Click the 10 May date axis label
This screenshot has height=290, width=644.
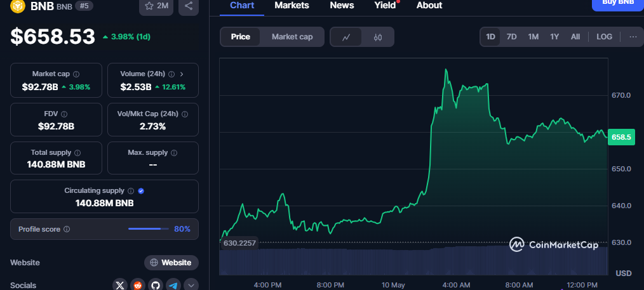393,285
